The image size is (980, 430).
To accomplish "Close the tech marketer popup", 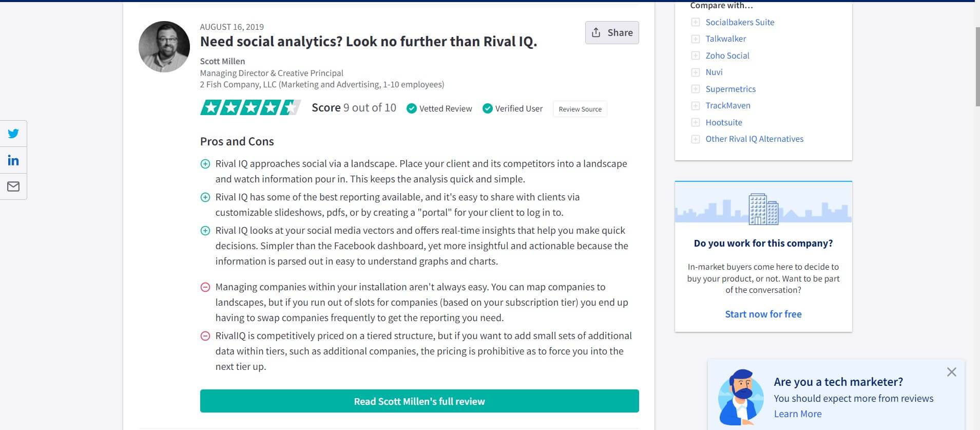I will coord(951,372).
